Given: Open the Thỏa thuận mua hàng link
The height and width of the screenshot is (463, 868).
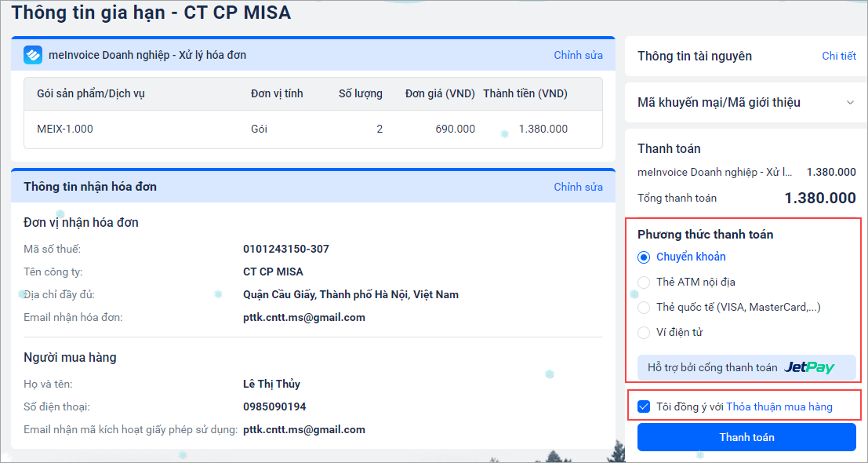Looking at the screenshot, I should click(x=779, y=407).
